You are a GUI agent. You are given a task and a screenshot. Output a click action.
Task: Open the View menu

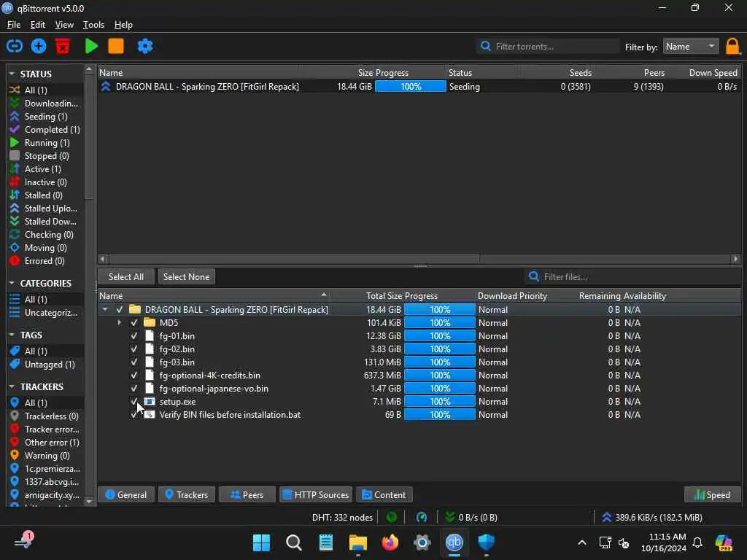(64, 25)
